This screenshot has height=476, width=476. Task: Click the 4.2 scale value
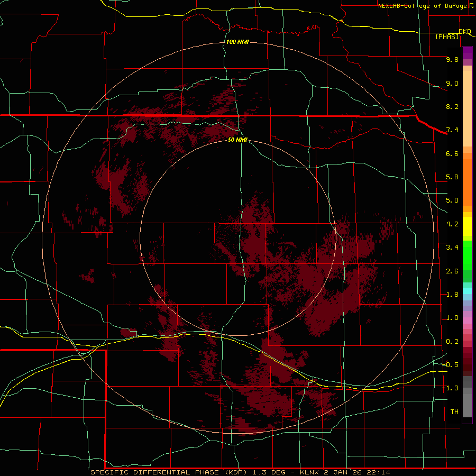[x=452, y=224]
